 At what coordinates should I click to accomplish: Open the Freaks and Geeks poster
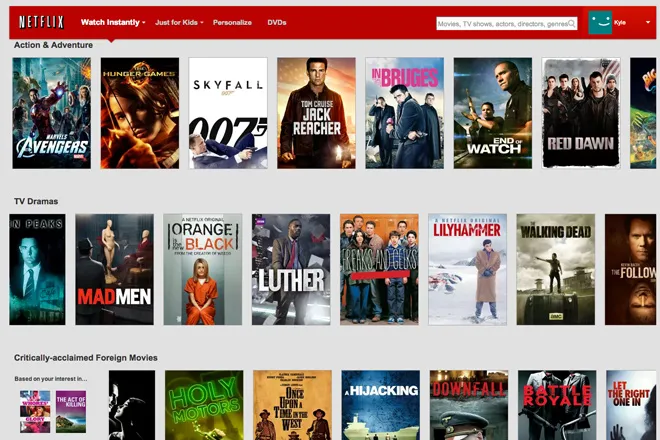pyautogui.click(x=379, y=269)
